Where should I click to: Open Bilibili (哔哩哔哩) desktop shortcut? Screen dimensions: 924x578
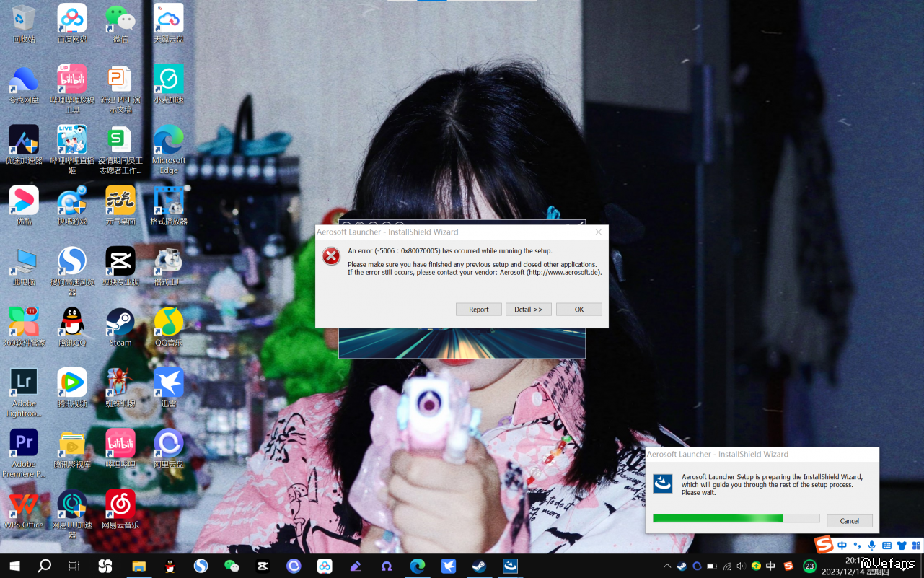pyautogui.click(x=120, y=448)
